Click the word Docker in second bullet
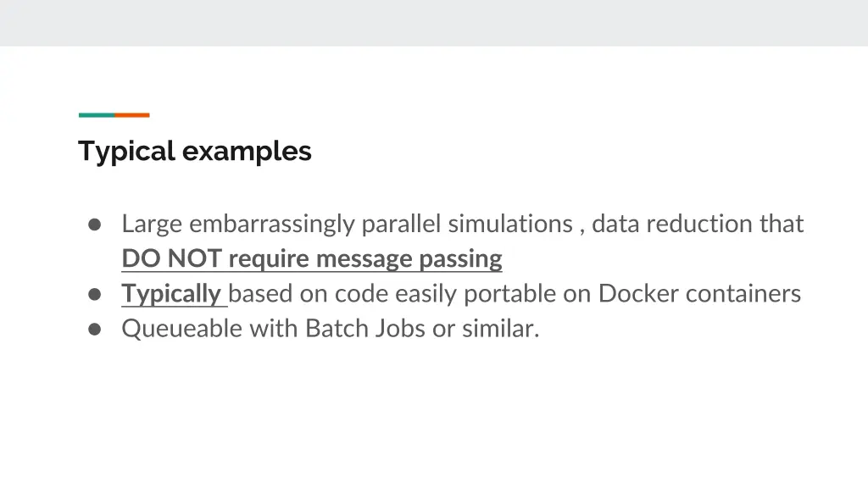Image resolution: width=868 pixels, height=488 pixels. tap(638, 294)
